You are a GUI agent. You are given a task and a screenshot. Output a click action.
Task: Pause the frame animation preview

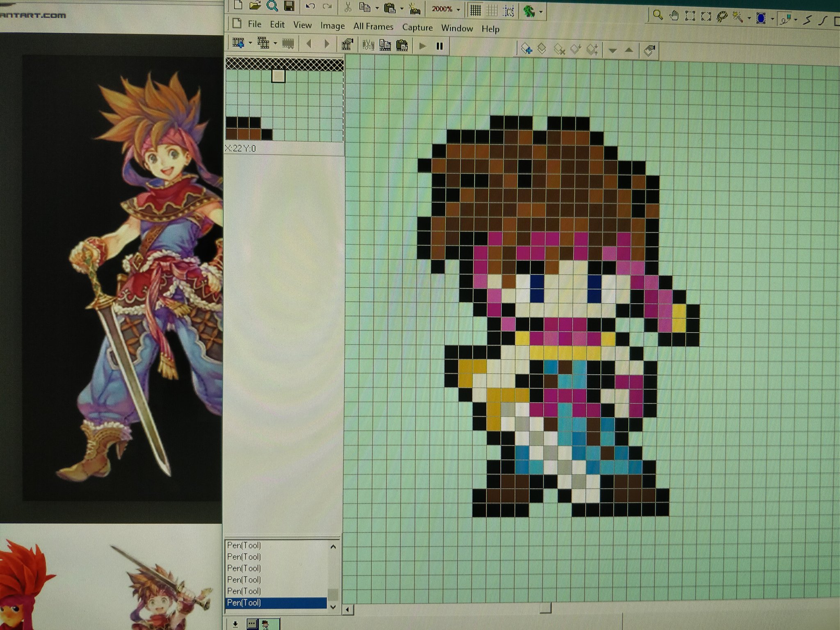(x=440, y=46)
